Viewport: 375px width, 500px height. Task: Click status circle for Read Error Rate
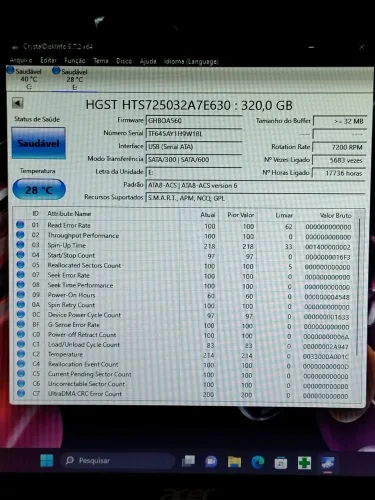(x=20, y=225)
